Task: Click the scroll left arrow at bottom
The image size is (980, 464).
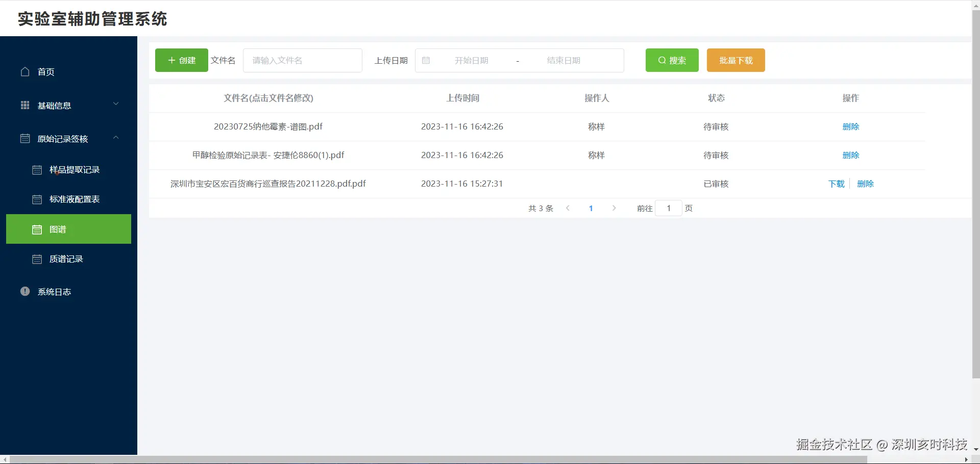Action: pyautogui.click(x=5, y=459)
